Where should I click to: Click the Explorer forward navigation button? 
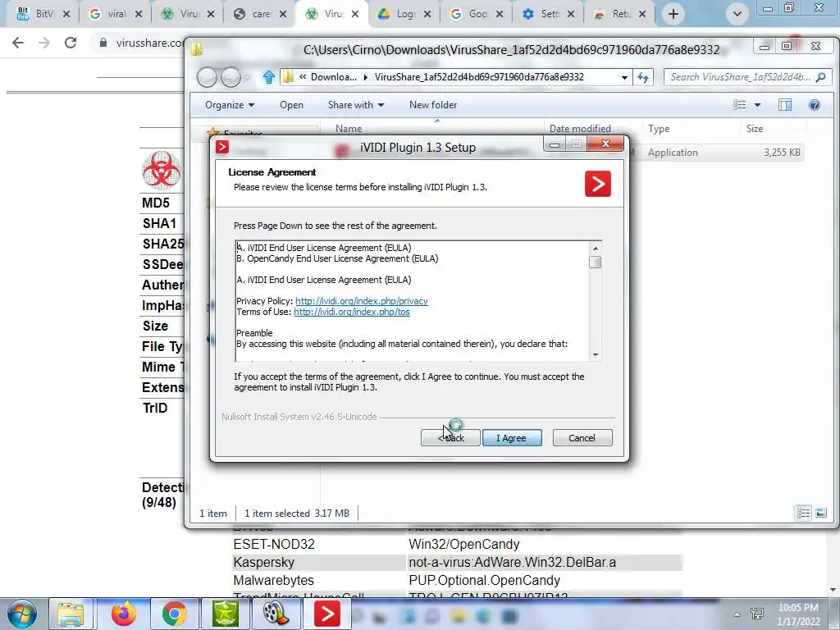[x=231, y=77]
